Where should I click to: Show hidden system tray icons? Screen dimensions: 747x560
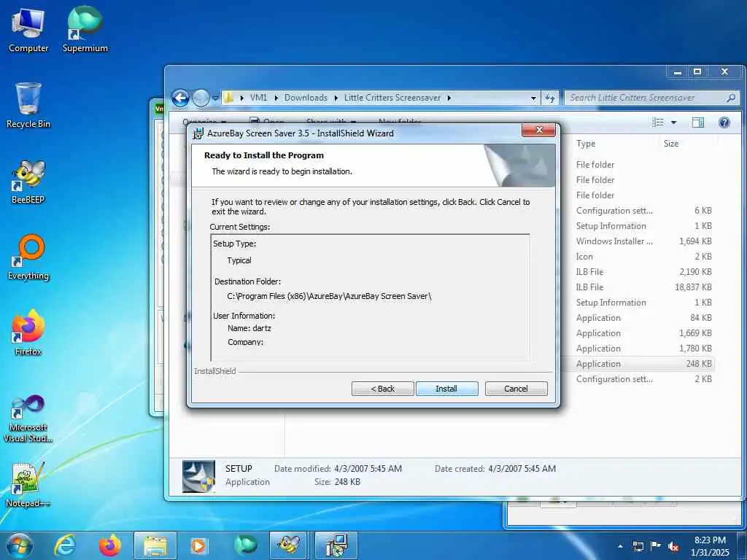620,546
